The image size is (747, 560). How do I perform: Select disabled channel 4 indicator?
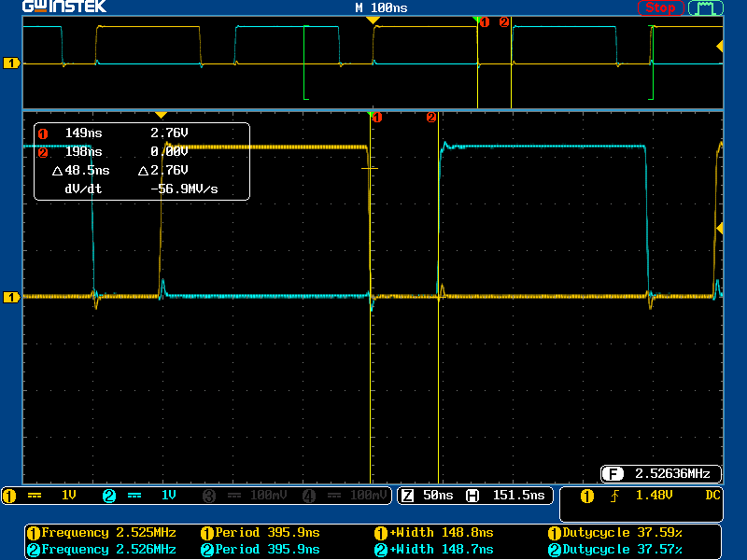click(x=309, y=497)
